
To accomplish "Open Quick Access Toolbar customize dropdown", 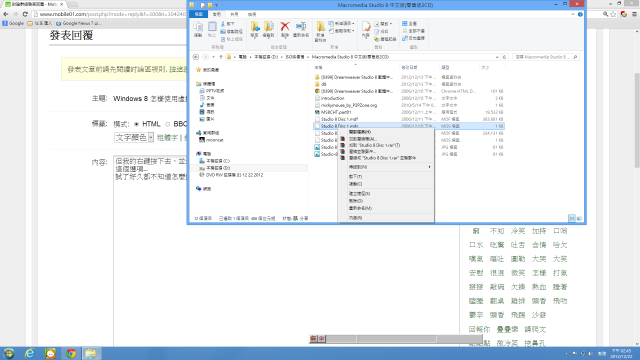I will pos(216,5).
